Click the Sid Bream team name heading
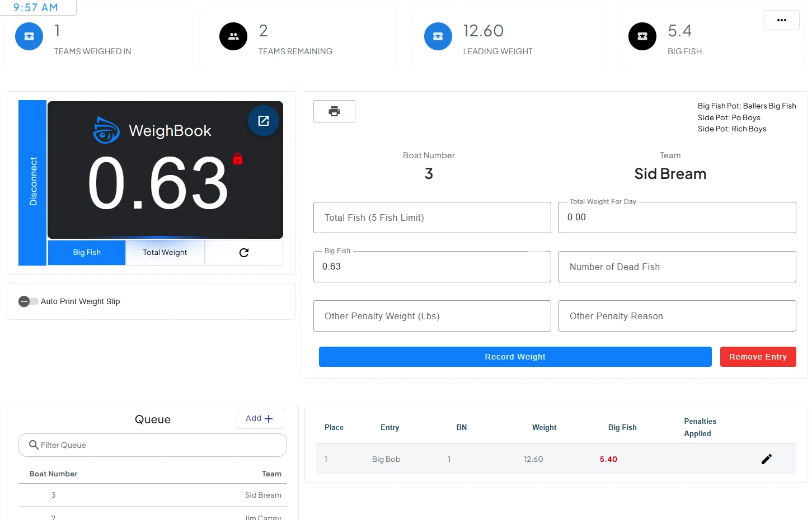Screen dimensions: 812x520 (x=670, y=174)
